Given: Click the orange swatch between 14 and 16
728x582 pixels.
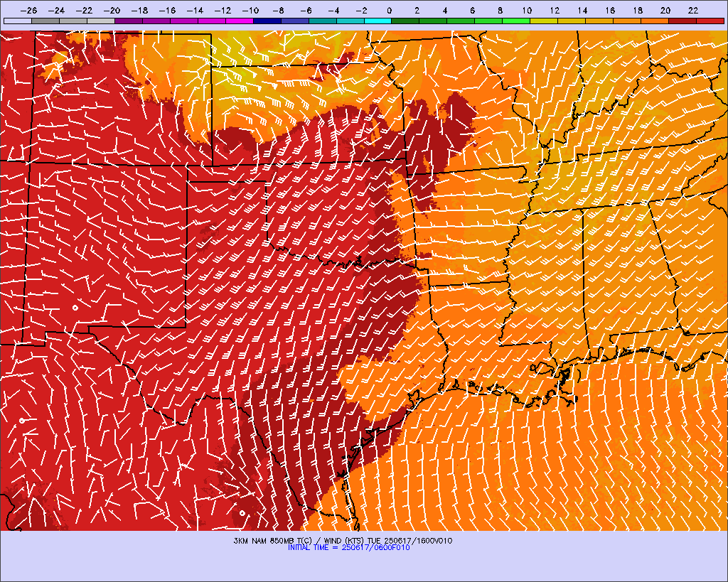Looking at the screenshot, I should point(599,21).
